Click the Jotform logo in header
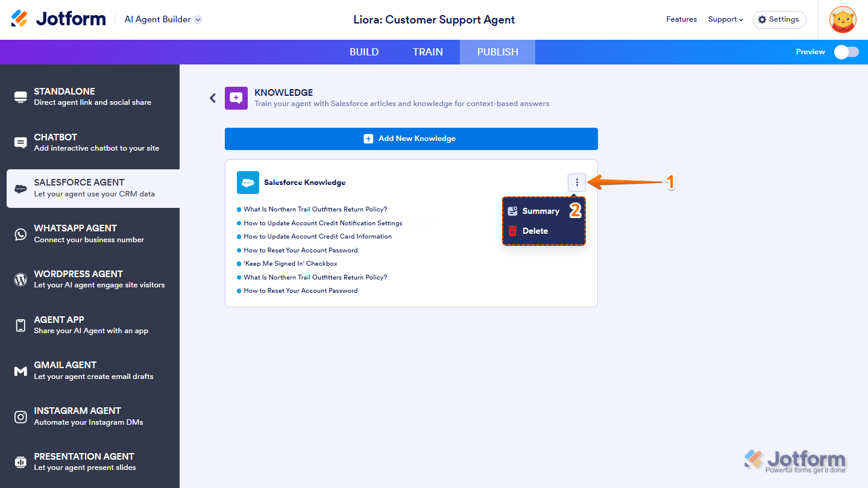Viewport: 868px width, 488px height. pyautogui.click(x=58, y=19)
